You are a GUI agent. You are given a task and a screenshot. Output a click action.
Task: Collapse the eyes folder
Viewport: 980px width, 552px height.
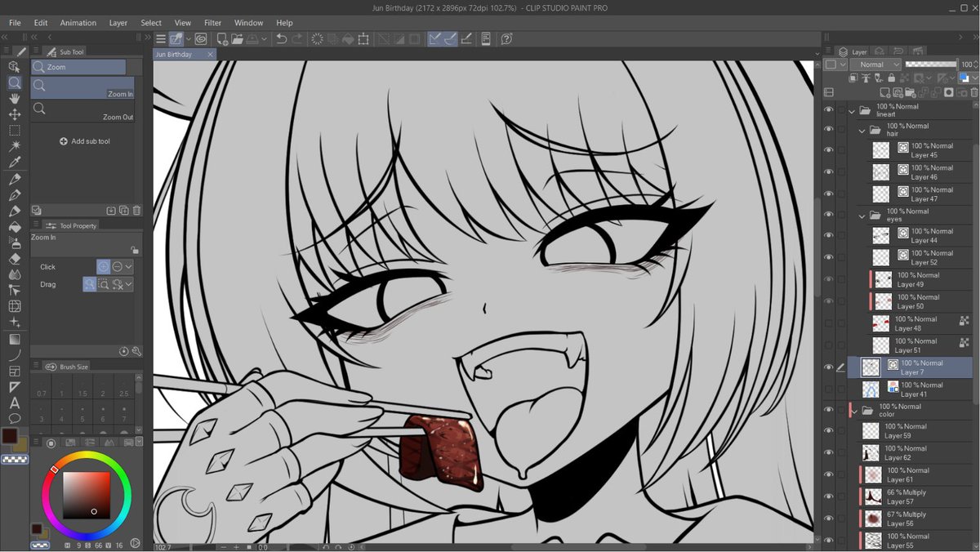pyautogui.click(x=862, y=216)
